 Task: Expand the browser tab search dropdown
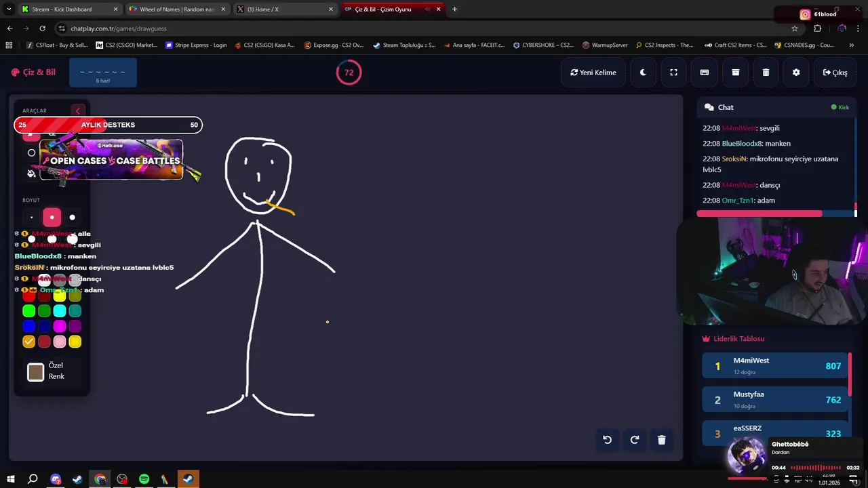click(9, 9)
